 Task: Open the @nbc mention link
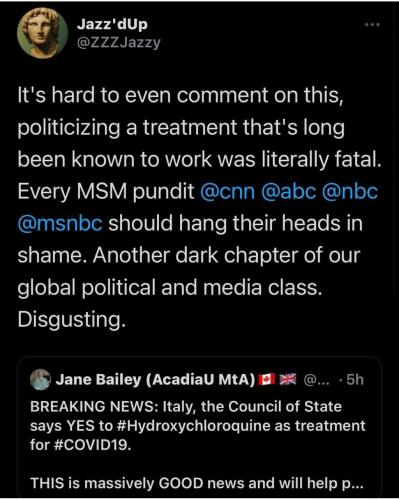coord(350,191)
